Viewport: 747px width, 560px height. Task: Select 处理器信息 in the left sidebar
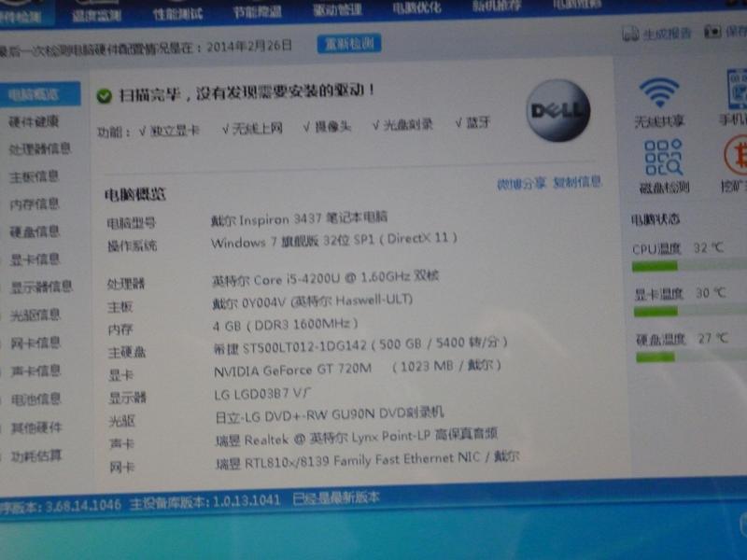[x=39, y=149]
